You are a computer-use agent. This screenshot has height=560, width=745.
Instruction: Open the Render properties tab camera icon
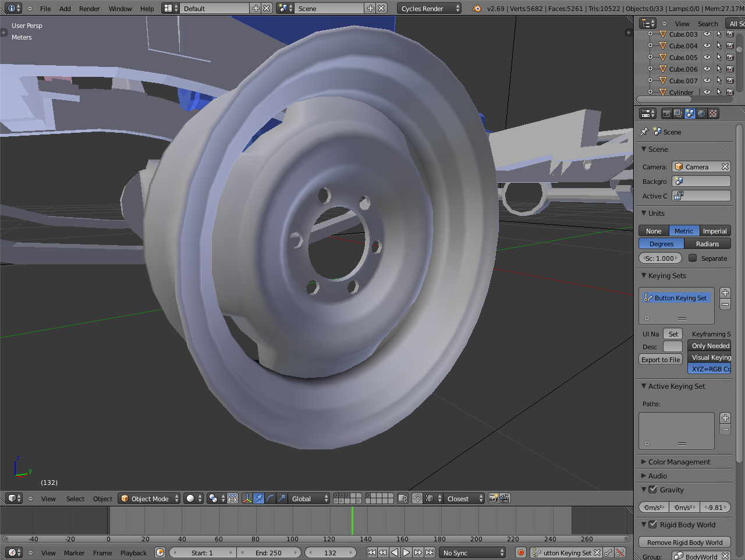tap(667, 114)
